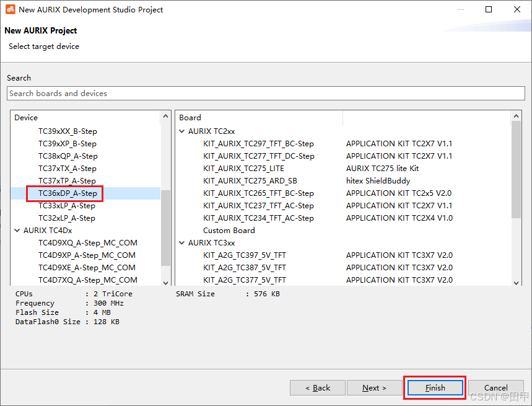Click 'APPLICATION KIT TC2X4 V1.0' description
This screenshot has width=532, height=406.
(x=399, y=218)
